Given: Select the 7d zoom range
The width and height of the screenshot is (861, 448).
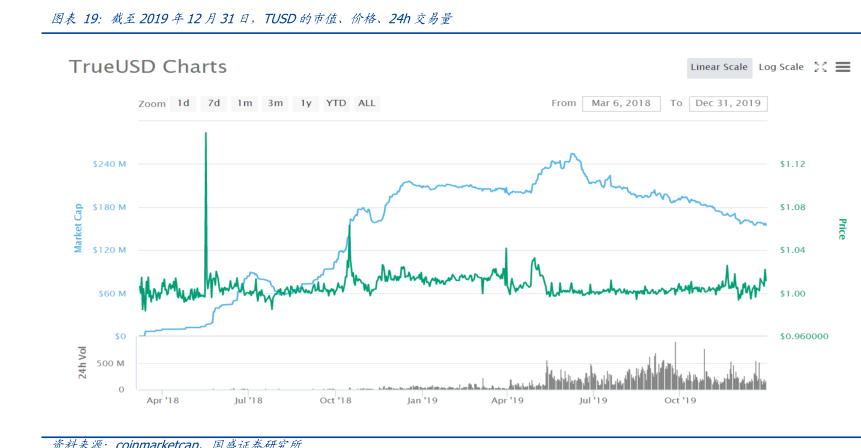Looking at the screenshot, I should tap(214, 103).
